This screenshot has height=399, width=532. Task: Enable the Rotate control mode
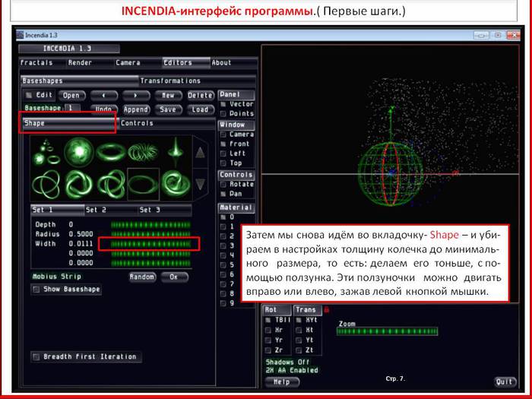[223, 185]
